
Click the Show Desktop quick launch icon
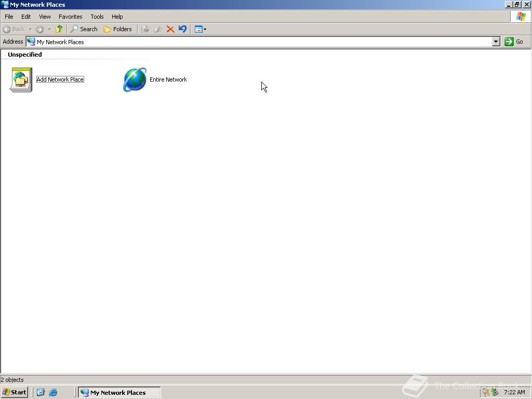coord(41,392)
